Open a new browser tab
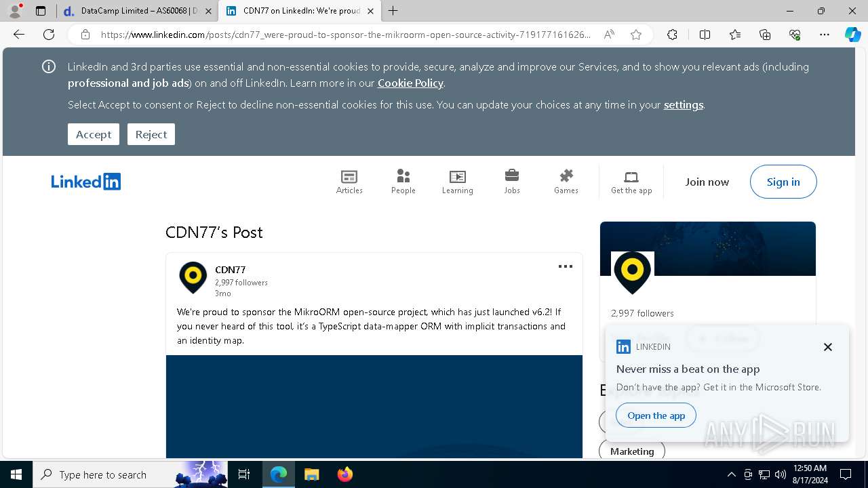Viewport: 868px width, 488px height. [x=393, y=11]
